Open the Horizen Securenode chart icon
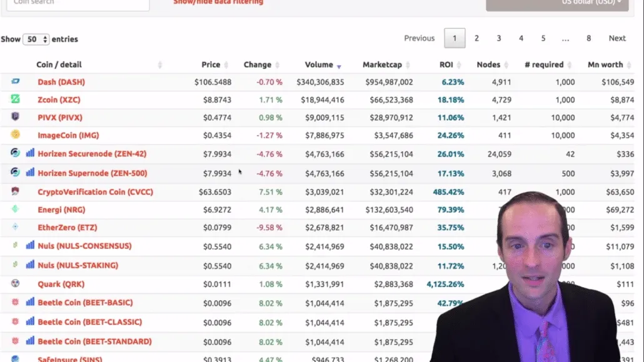Viewport: 644px width, 362px height. (x=30, y=153)
